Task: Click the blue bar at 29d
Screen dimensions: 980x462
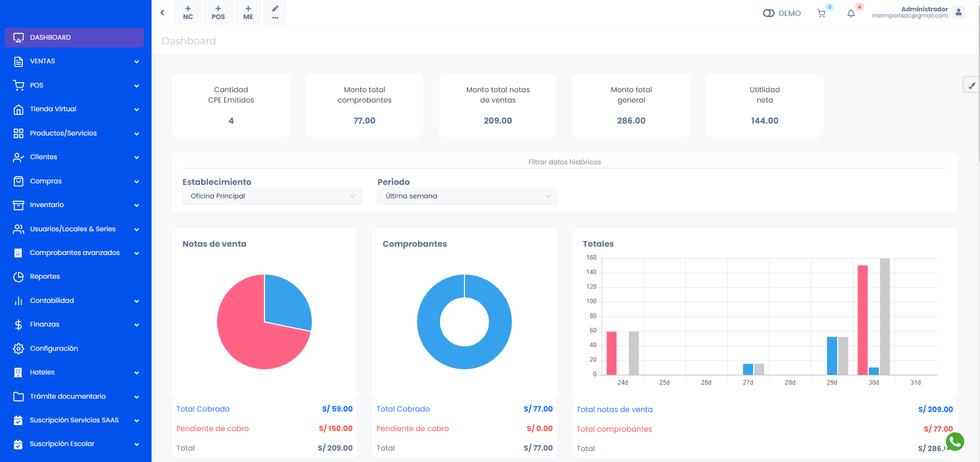Action: tap(832, 356)
